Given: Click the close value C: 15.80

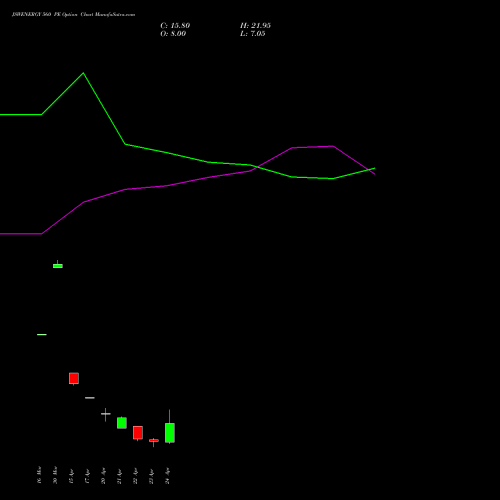Looking at the screenshot, I should coord(175,26).
